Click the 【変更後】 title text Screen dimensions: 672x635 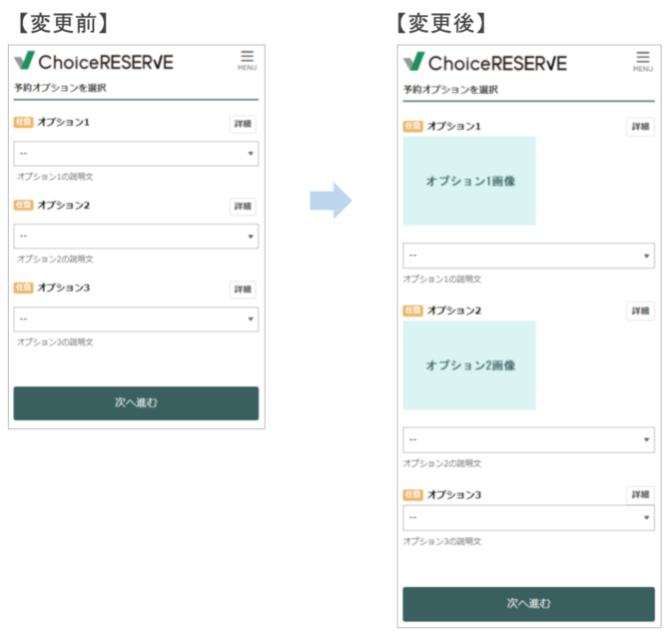coord(440,23)
